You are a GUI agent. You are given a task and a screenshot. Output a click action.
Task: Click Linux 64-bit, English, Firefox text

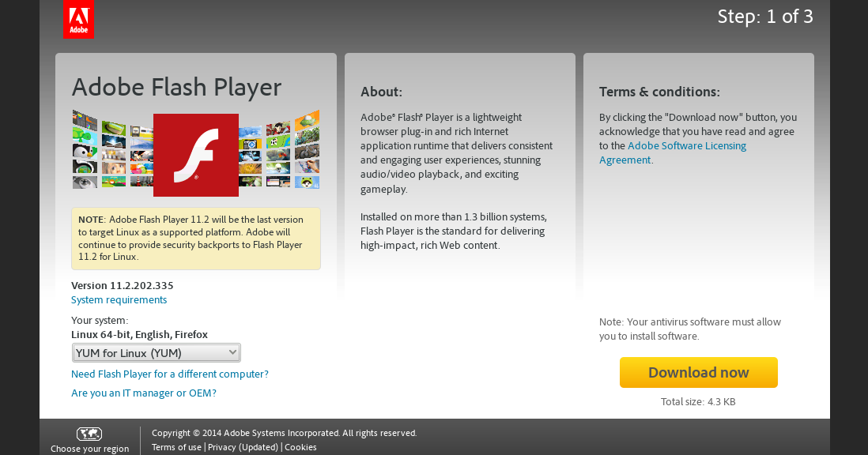(x=139, y=334)
